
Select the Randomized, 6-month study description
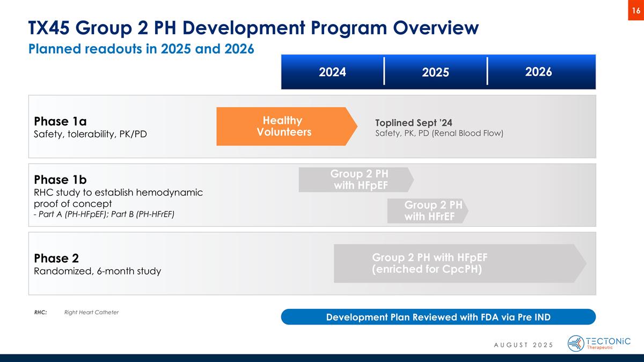(x=97, y=271)
